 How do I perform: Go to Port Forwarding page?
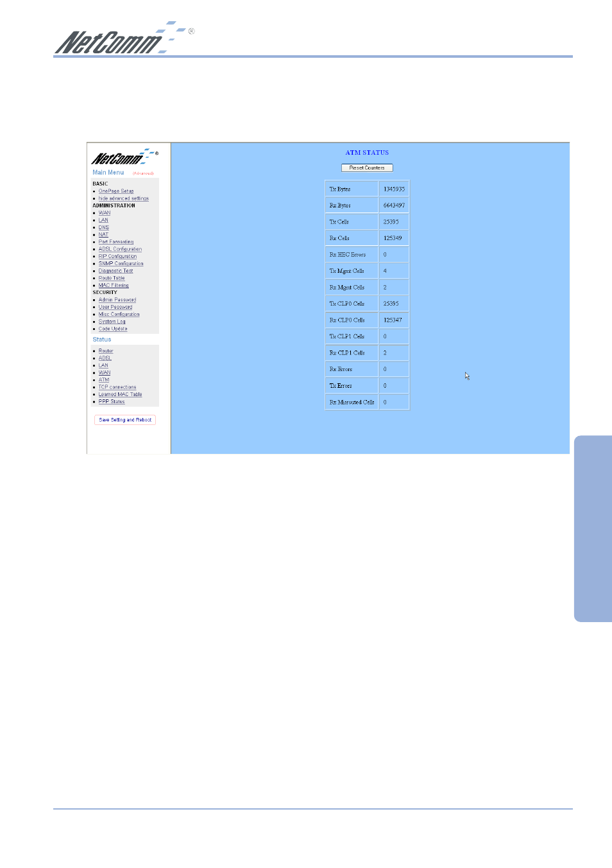116,242
